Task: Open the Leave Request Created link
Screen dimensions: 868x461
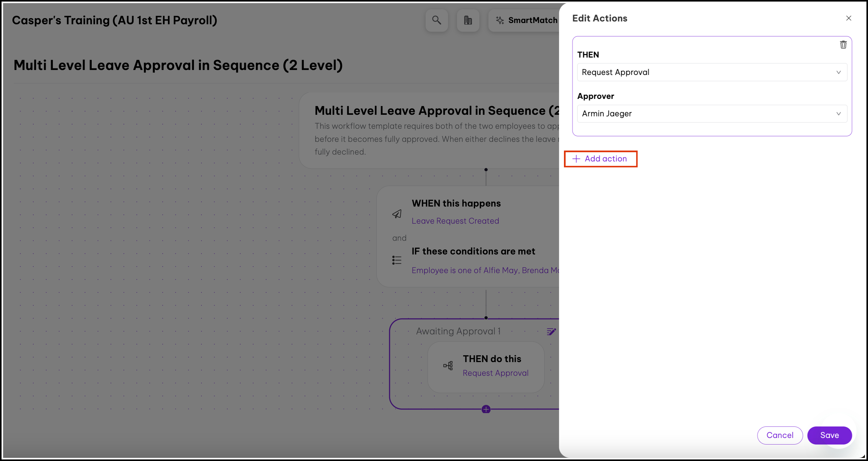Action: tap(455, 221)
